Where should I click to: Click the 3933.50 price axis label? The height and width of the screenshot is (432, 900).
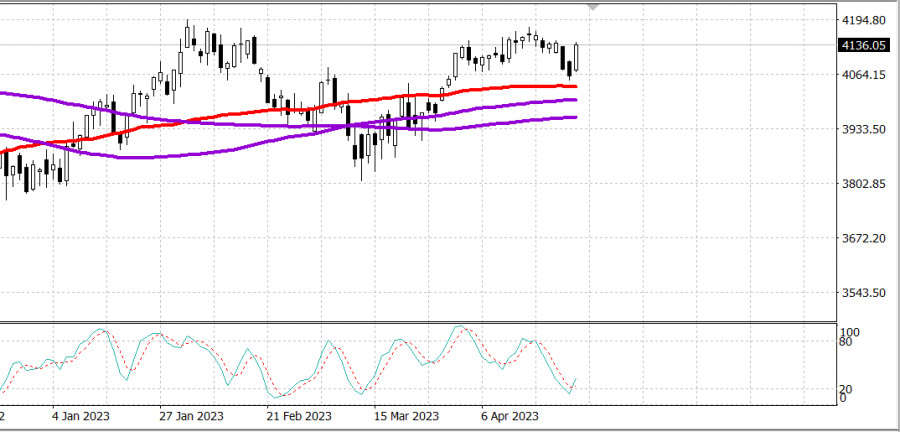pyautogui.click(x=864, y=129)
